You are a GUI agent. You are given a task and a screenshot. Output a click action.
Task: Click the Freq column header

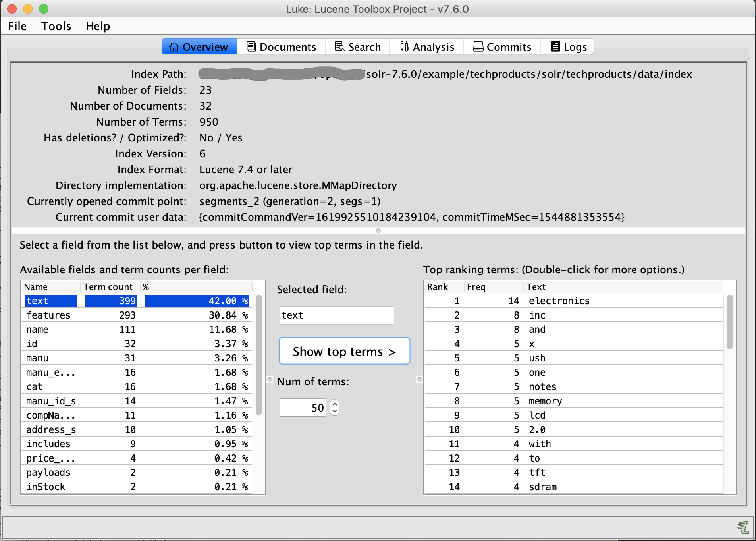coord(494,287)
